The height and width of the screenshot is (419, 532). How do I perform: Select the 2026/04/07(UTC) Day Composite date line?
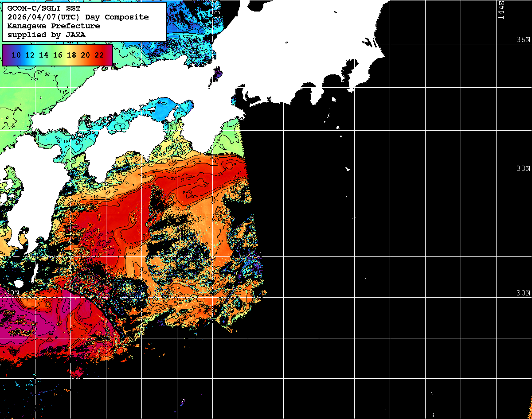[x=78, y=17]
